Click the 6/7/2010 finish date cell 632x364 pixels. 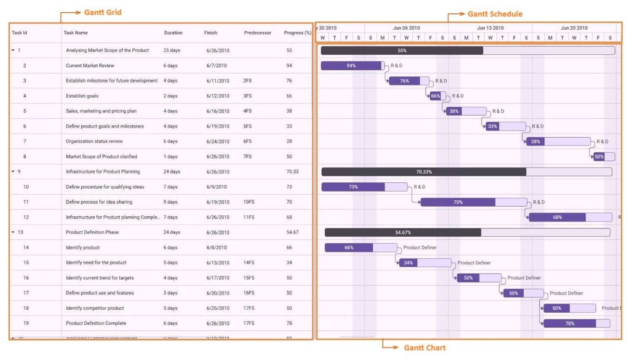click(217, 66)
